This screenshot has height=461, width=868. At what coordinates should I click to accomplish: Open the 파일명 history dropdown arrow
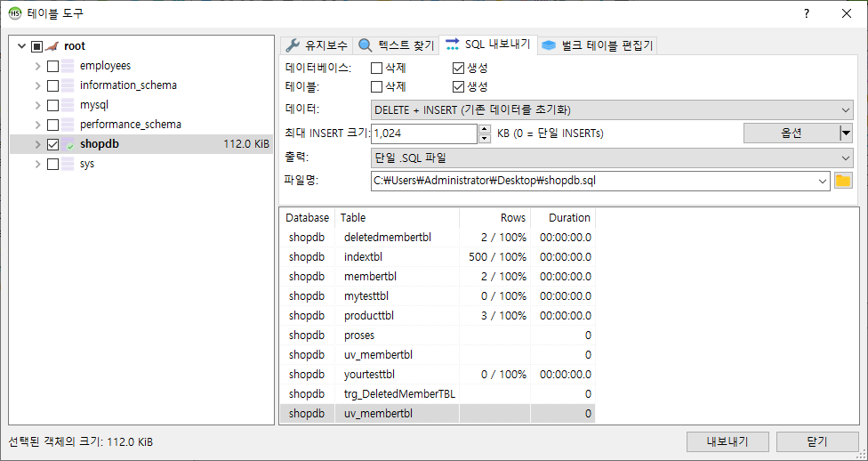[x=824, y=181]
